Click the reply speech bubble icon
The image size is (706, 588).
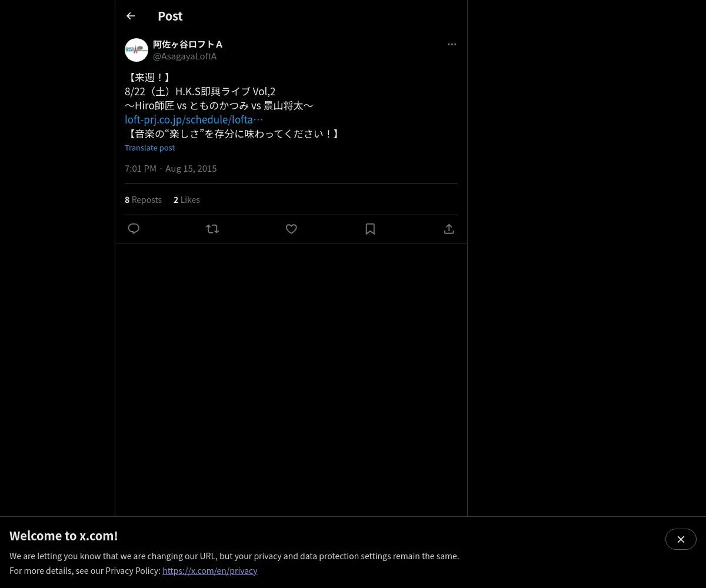[x=134, y=229]
